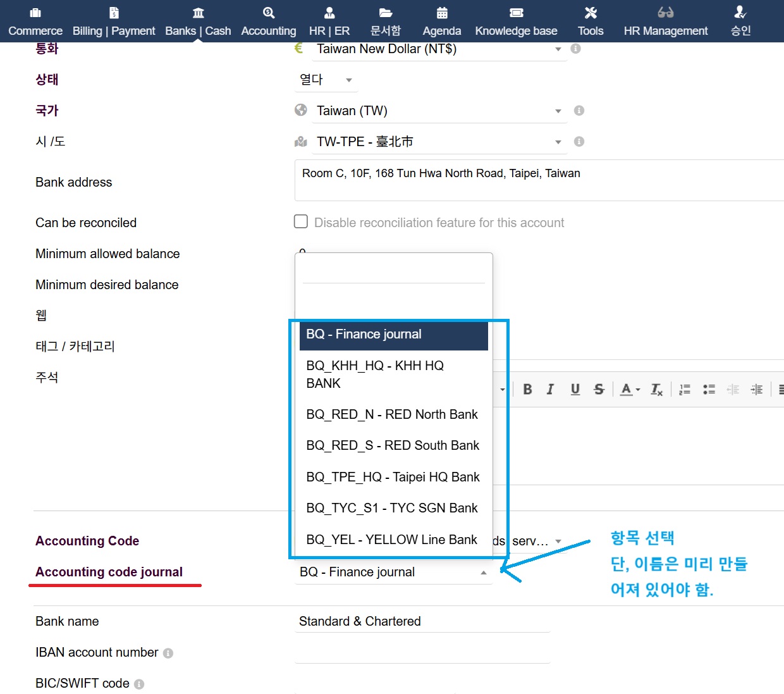Open the Accounting menu in the top bar

[269, 22]
